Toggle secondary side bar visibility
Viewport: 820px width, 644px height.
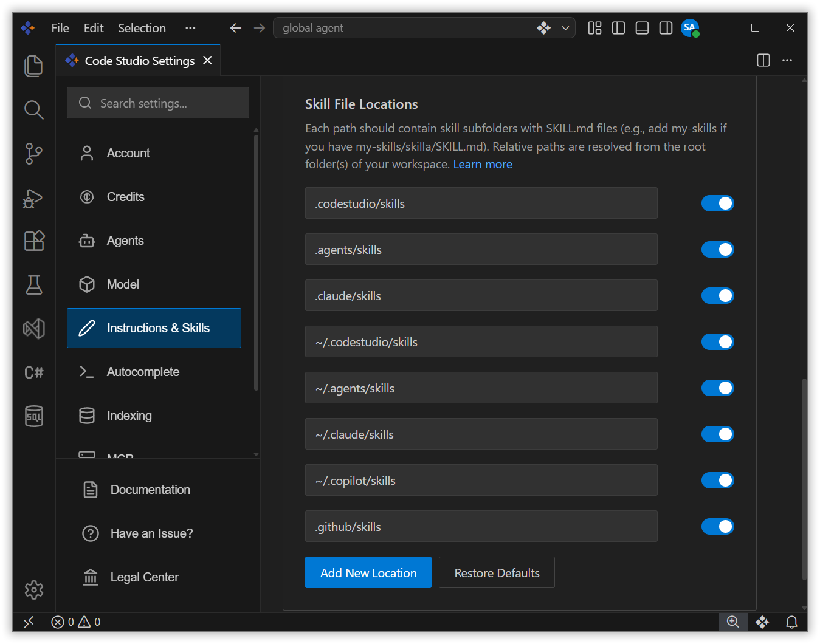click(666, 28)
